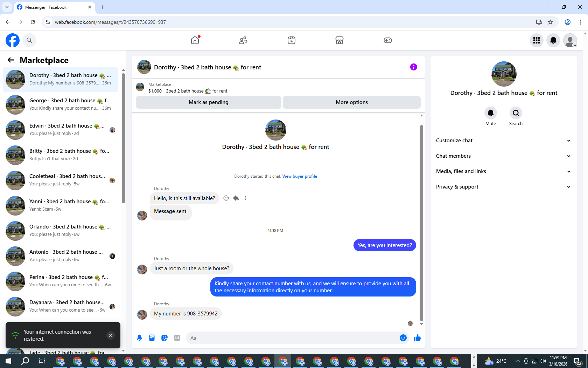588x368 pixels.
Task: Click the Aa message input field
Action: click(292, 338)
